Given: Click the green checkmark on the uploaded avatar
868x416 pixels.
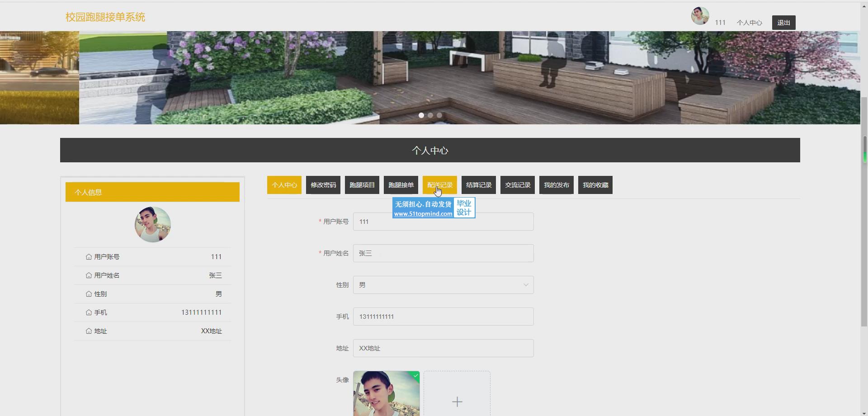Looking at the screenshot, I should pos(416,375).
